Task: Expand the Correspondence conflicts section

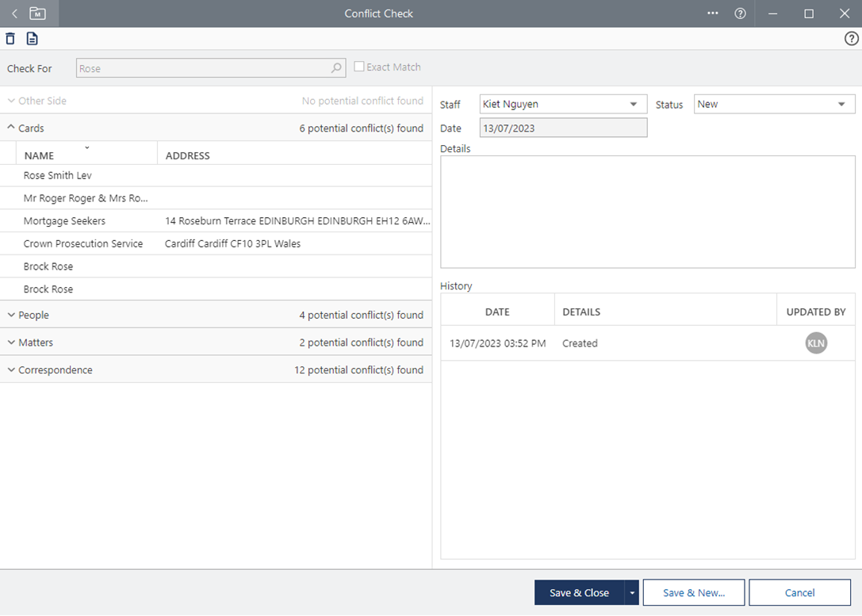Action: tap(11, 370)
